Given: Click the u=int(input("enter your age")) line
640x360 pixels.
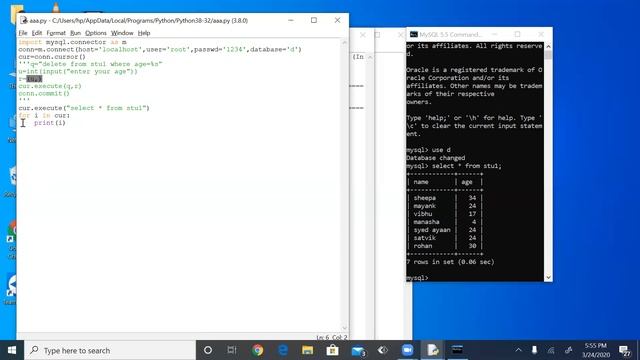Looking at the screenshot, I should point(78,71).
